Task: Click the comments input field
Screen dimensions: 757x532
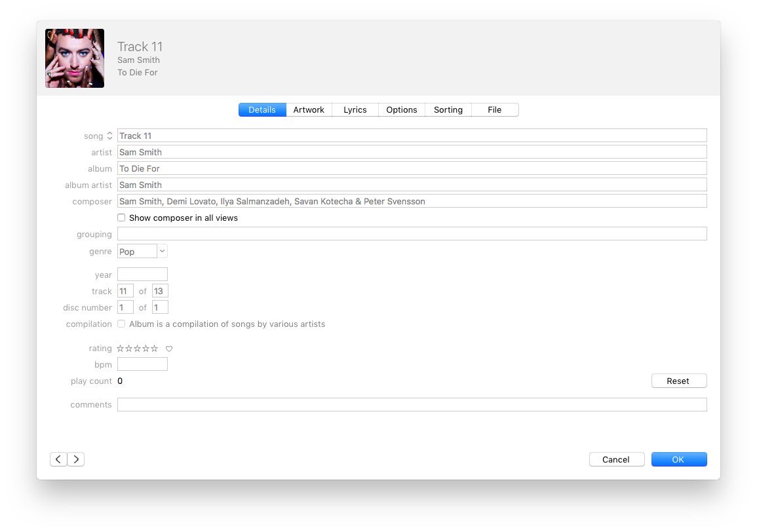Action: point(412,404)
